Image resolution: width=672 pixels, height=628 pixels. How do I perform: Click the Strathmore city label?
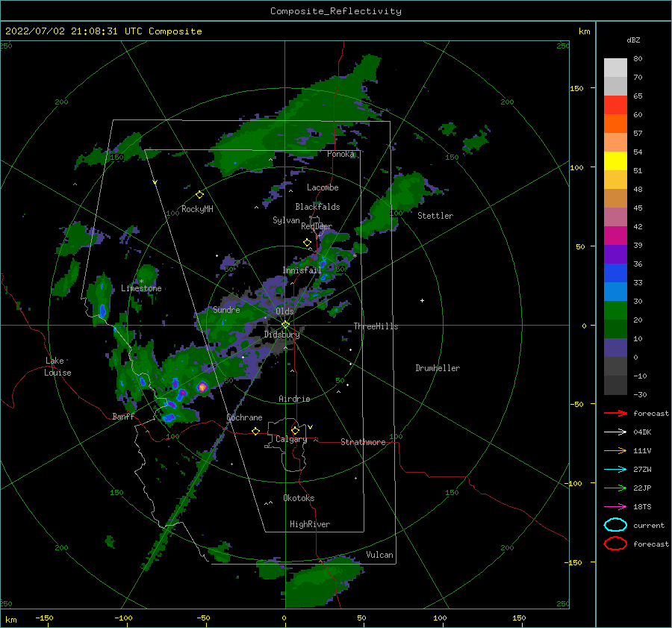pyautogui.click(x=363, y=442)
